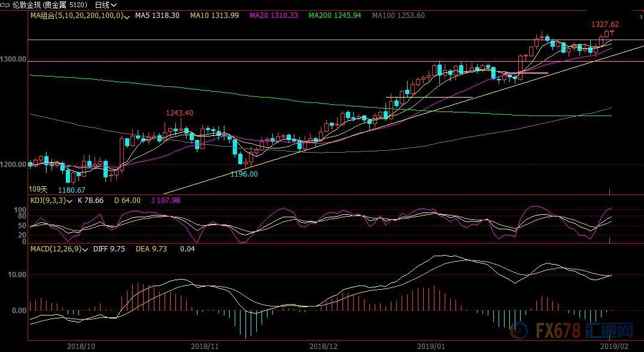Click the green MA200 1245.94 legend
This screenshot has height=352, width=644.
[x=335, y=15]
